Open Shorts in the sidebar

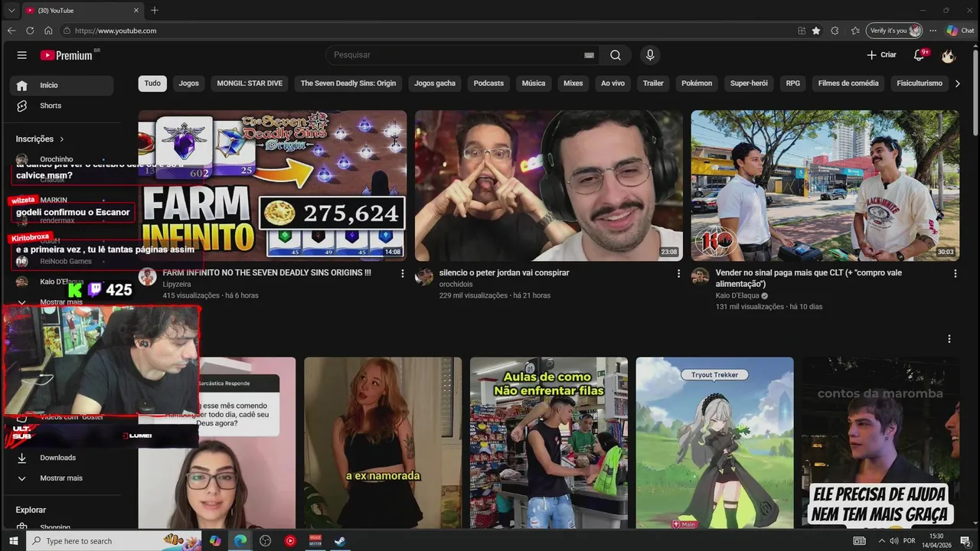coord(61,106)
